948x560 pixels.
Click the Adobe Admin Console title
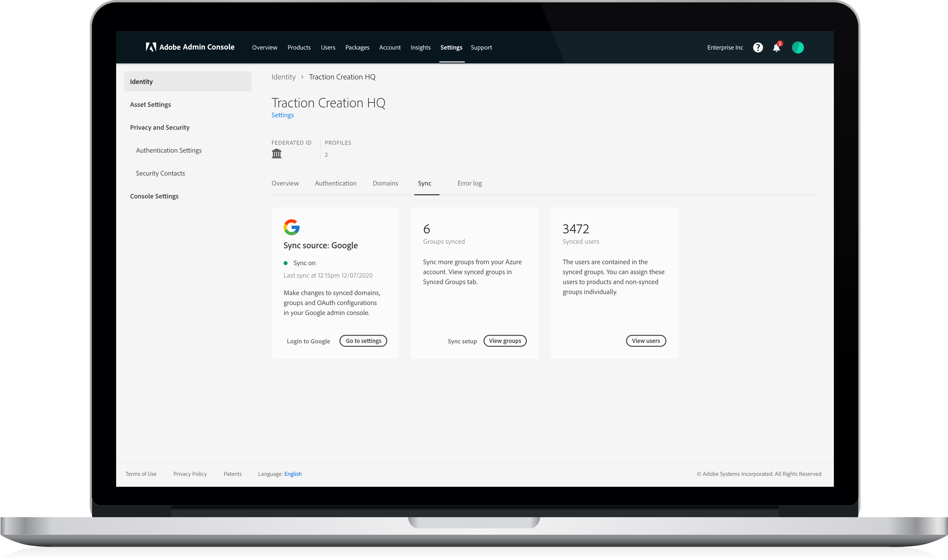pos(197,47)
